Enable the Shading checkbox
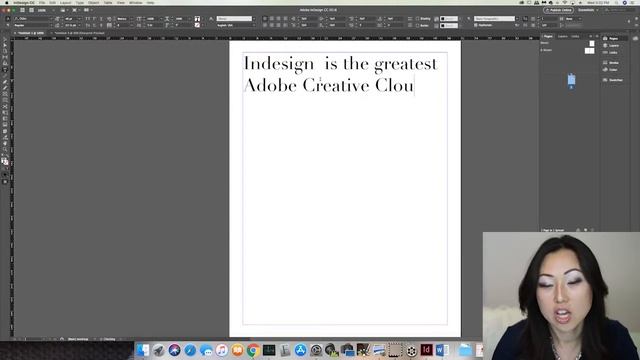640x360 pixels. tap(418, 19)
